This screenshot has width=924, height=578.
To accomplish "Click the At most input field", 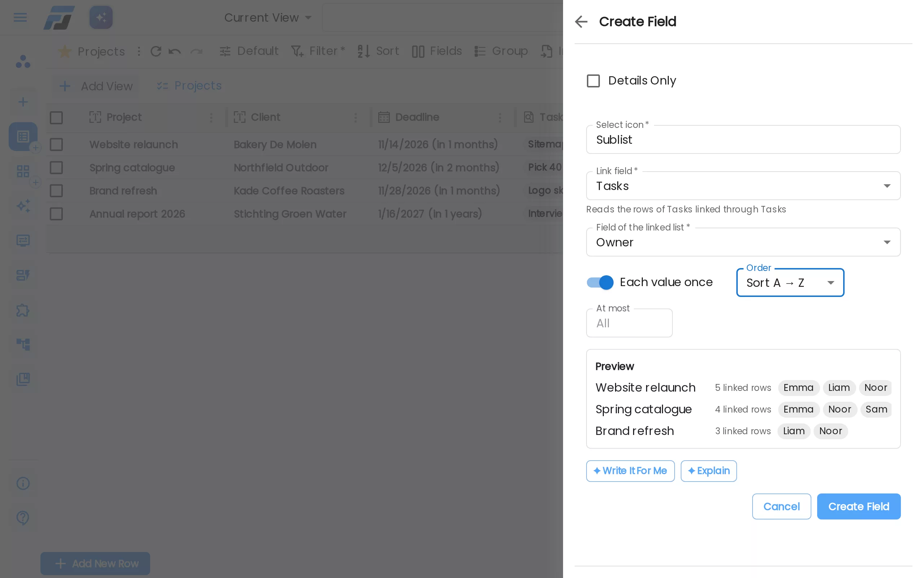I will coord(629,323).
